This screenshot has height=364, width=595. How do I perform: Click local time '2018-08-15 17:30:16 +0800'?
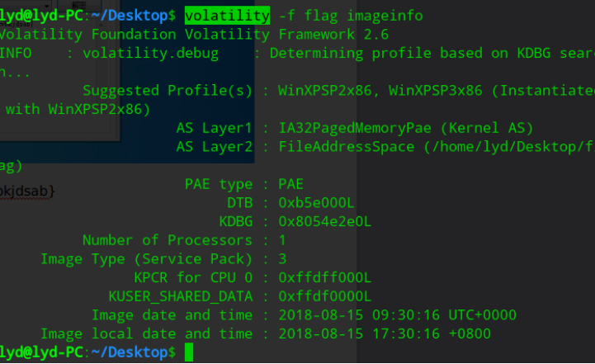click(x=385, y=333)
